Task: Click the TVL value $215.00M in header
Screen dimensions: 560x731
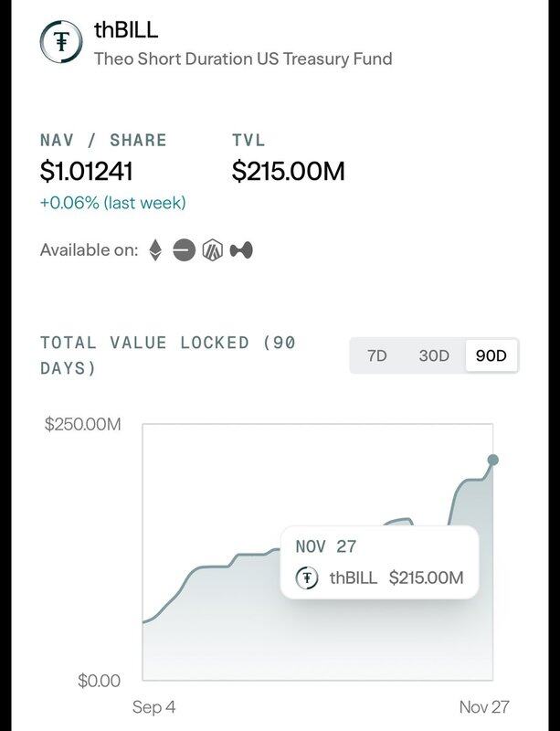Action: tap(289, 171)
